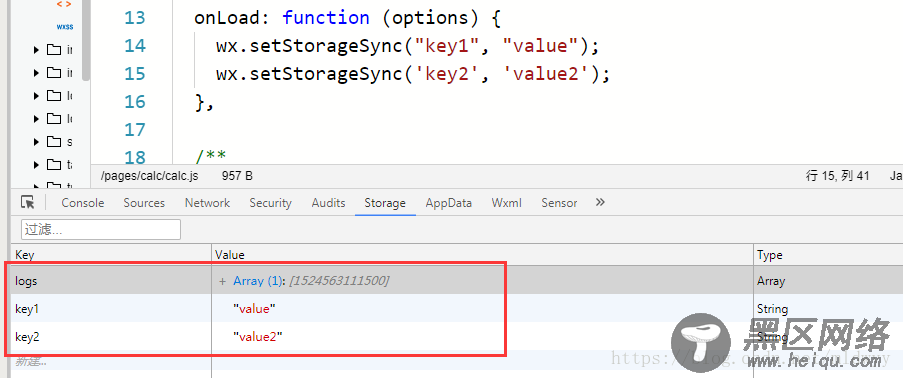Select the 'key2' key cell
The height and width of the screenshot is (378, 903).
(x=111, y=337)
